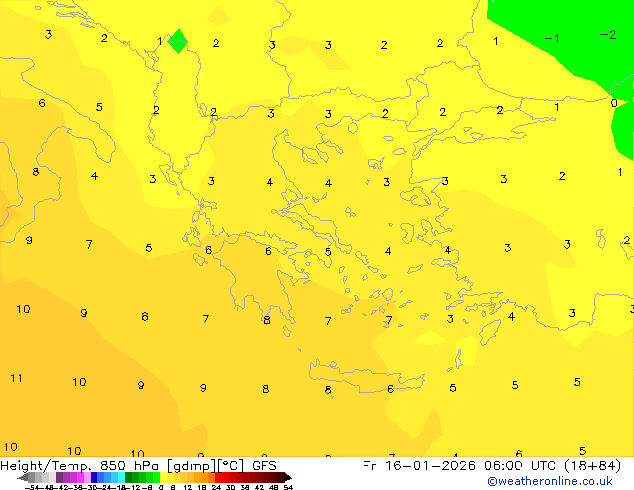Select the GFS model label
Screen dimensions: 634x490
pyautogui.click(x=264, y=465)
